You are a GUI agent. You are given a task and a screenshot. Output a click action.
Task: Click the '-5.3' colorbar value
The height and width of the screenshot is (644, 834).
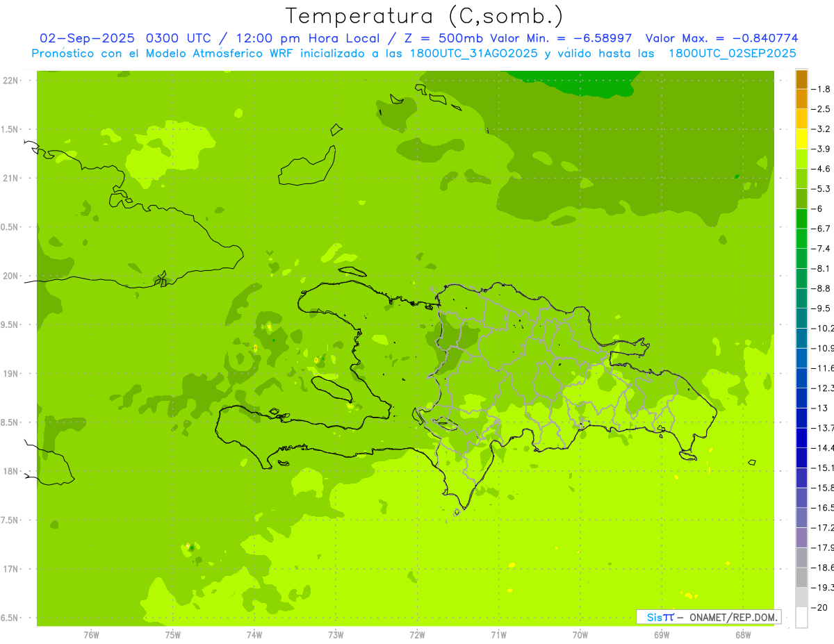coord(821,189)
